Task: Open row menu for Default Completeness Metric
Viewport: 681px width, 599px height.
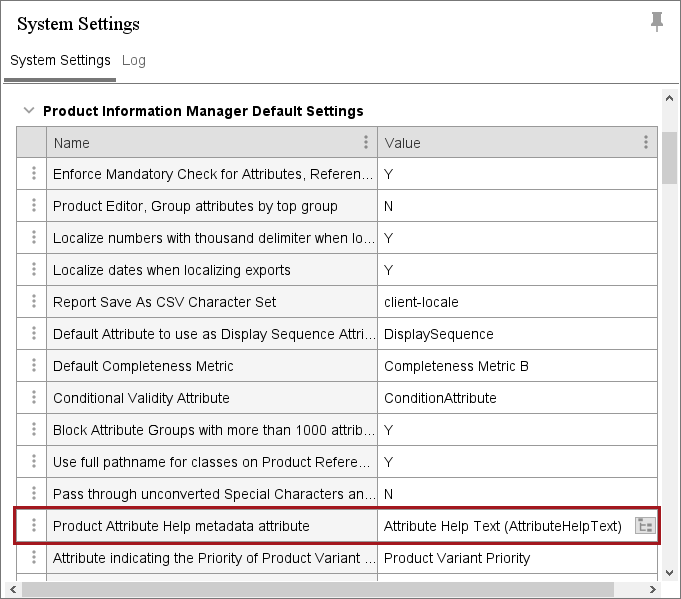Action: click(34, 366)
